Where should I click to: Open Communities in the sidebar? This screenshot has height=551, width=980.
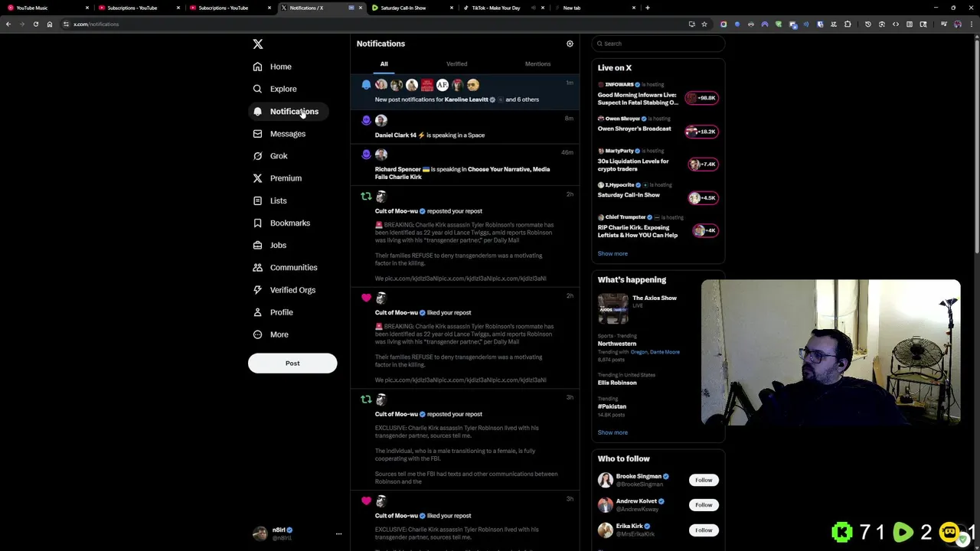point(284,267)
